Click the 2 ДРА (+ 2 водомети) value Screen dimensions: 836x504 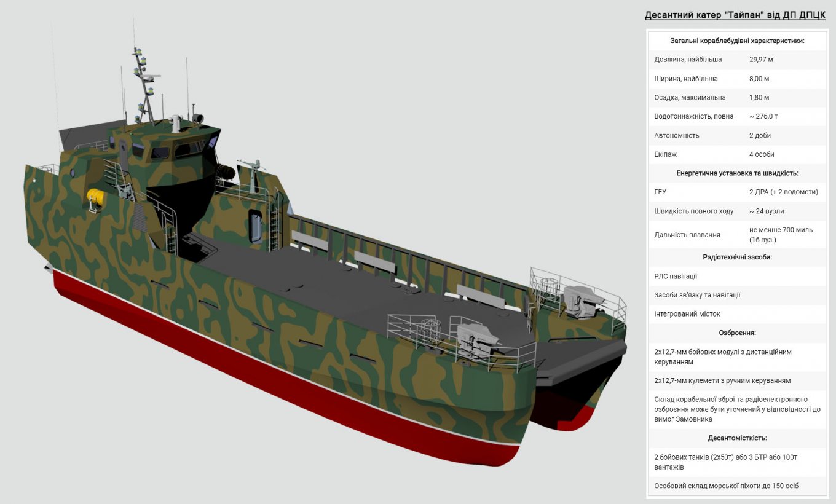pos(783,192)
